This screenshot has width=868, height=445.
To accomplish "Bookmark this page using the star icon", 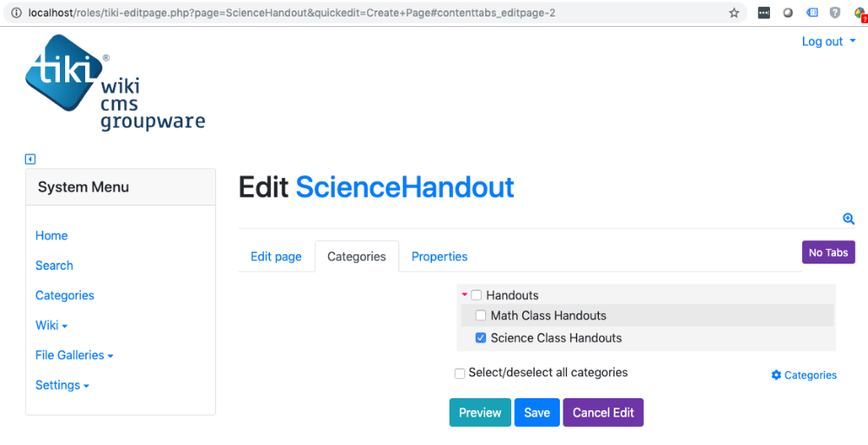I will [734, 13].
